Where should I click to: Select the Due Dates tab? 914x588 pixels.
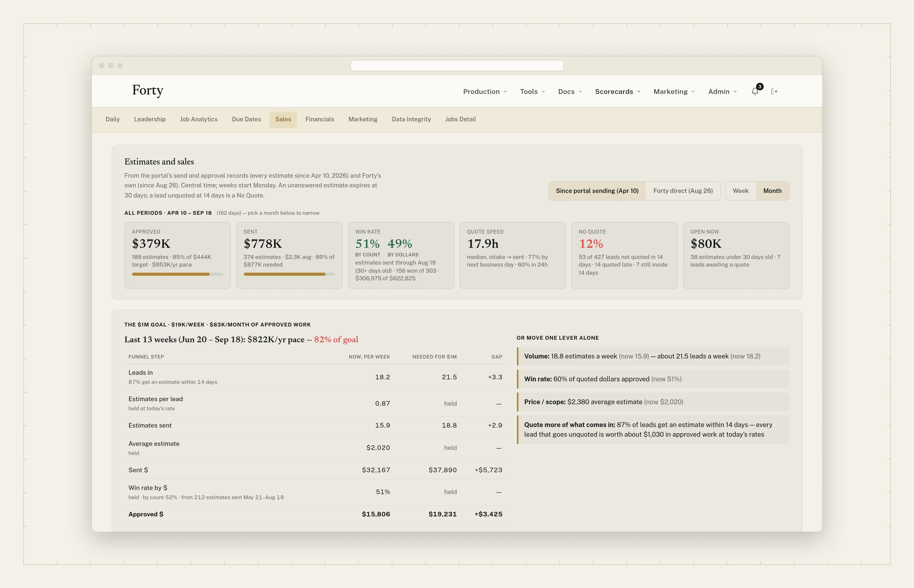click(246, 120)
